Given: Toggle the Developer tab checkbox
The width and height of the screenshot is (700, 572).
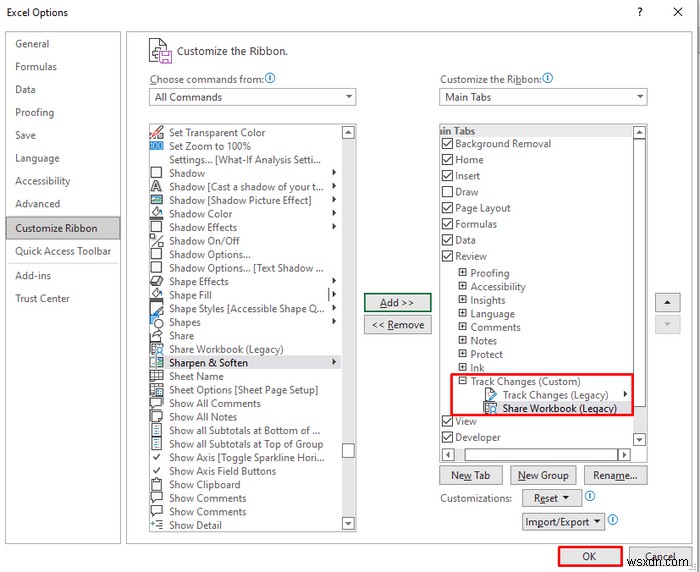Looking at the screenshot, I should coord(447,437).
